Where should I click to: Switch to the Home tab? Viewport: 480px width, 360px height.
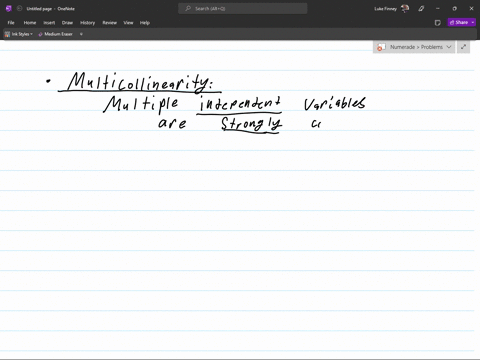(x=30, y=23)
